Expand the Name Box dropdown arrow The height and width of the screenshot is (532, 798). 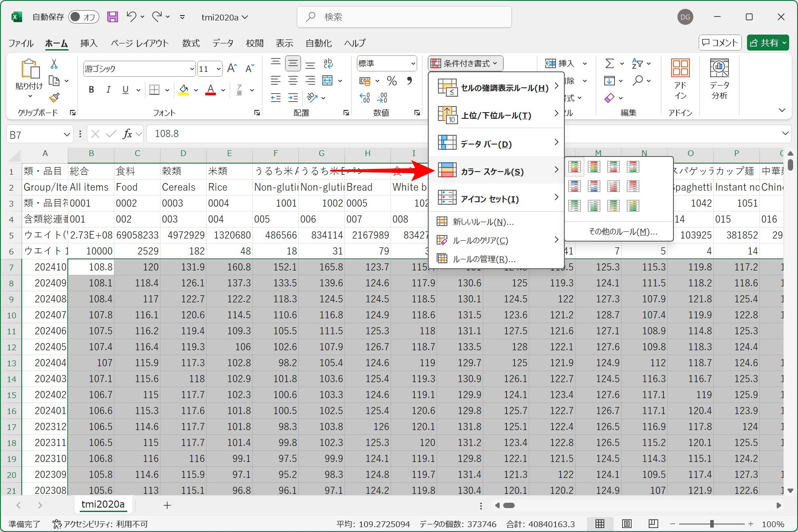[x=66, y=134]
